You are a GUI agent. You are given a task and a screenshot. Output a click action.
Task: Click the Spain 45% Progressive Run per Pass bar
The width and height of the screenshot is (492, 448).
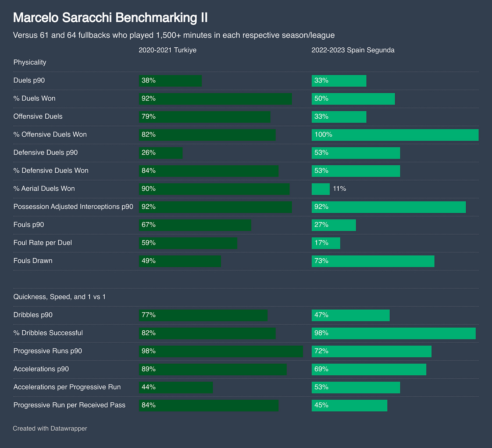coord(349,405)
